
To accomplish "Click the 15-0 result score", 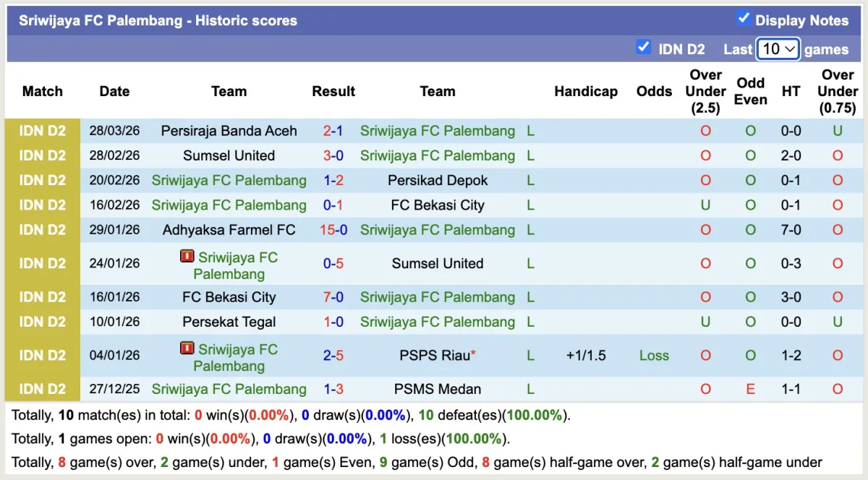I will (x=333, y=230).
